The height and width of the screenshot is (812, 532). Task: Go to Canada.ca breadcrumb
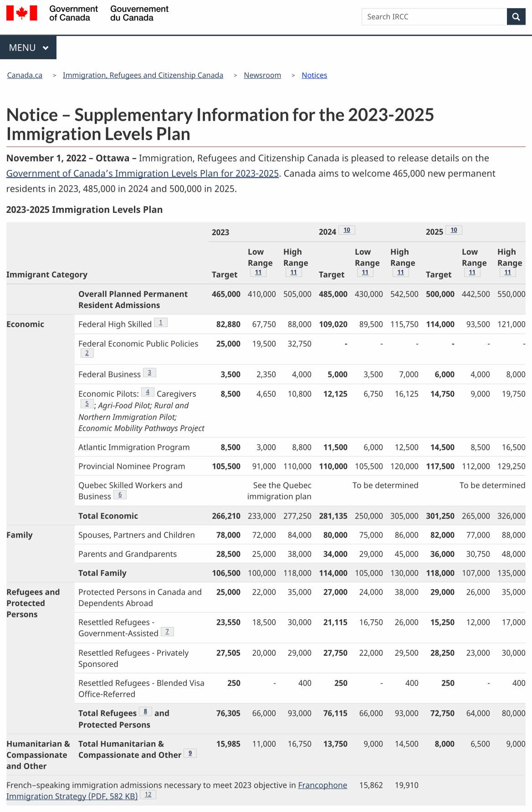[x=25, y=75]
